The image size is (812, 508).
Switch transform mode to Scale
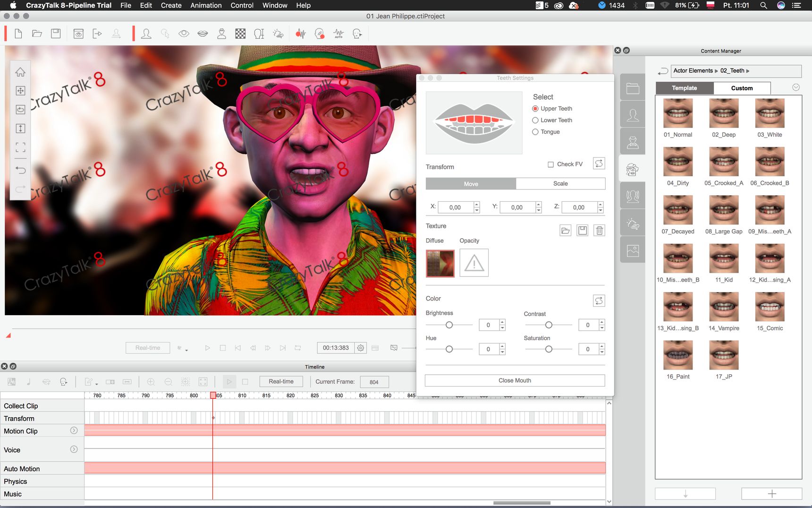click(x=560, y=183)
